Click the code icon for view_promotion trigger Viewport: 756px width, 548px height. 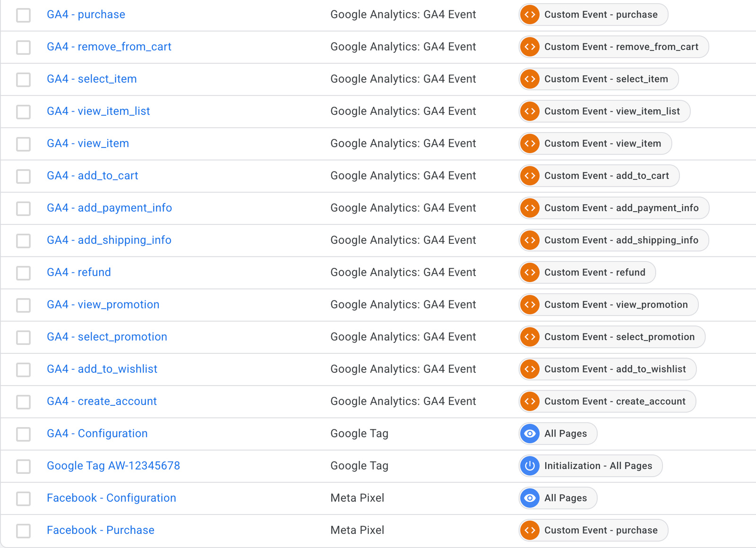(x=530, y=305)
